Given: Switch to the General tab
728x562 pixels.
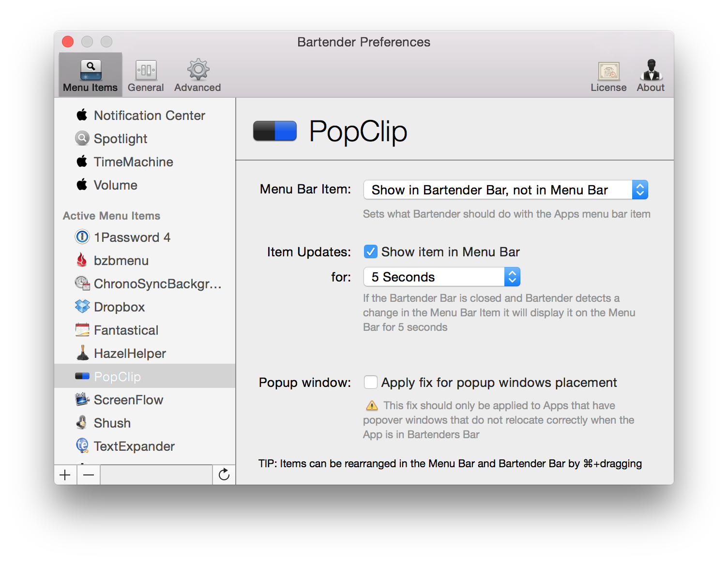Looking at the screenshot, I should 146,75.
